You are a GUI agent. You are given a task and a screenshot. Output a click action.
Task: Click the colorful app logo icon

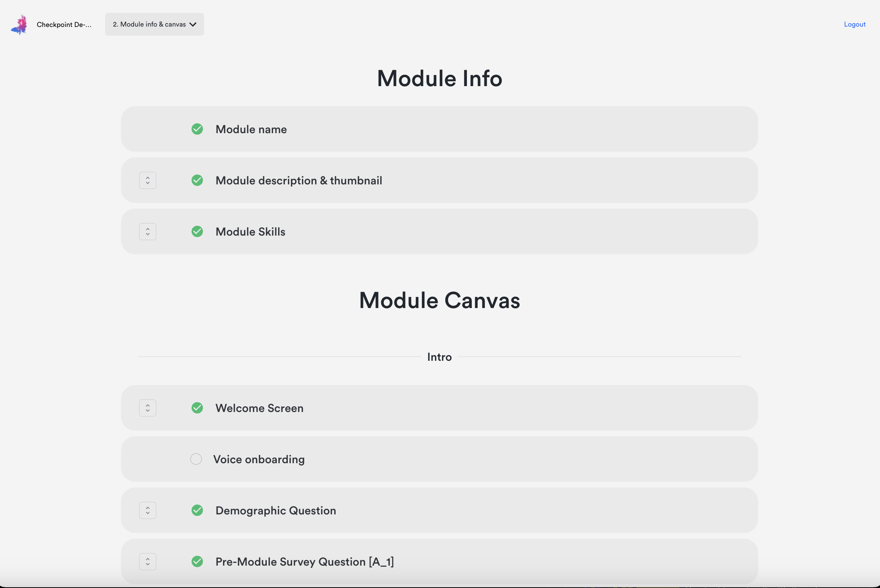(19, 25)
